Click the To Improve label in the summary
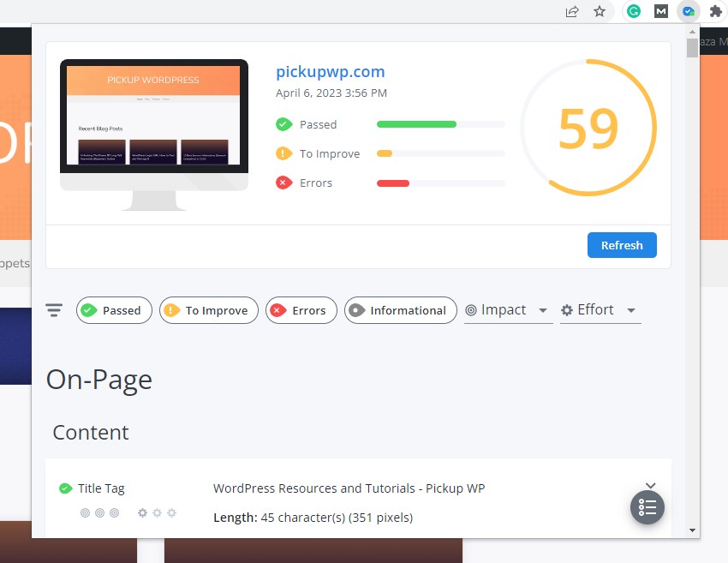The width and height of the screenshot is (728, 563). [330, 153]
